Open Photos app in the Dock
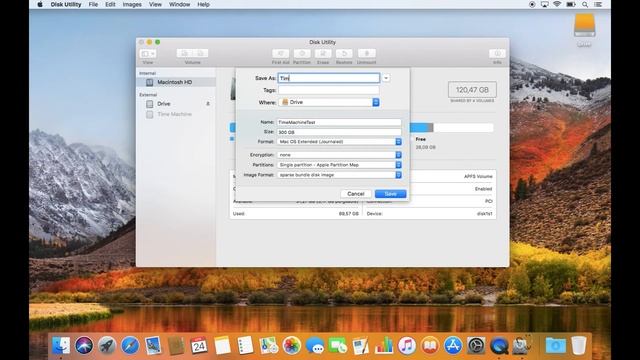640x360 pixels. pyautogui.click(x=291, y=346)
